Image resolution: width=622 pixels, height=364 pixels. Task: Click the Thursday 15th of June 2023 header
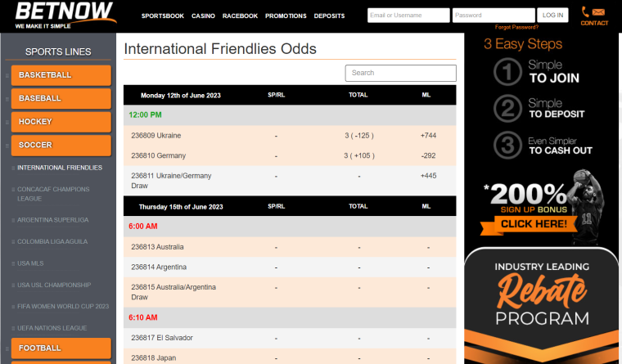(x=181, y=207)
